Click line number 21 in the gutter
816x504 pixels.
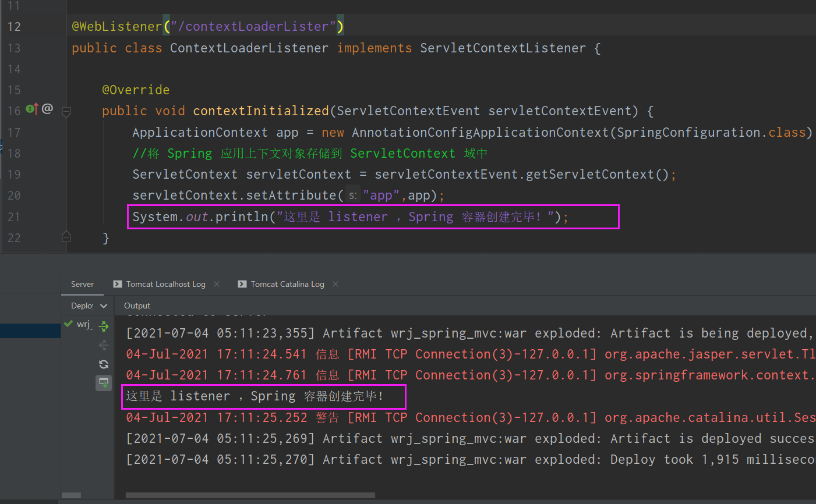[14, 217]
